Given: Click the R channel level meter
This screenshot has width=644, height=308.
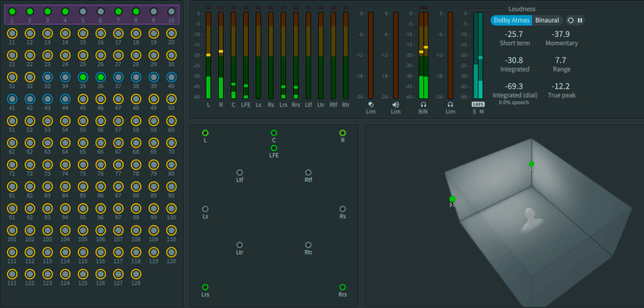Looking at the screenshot, I should point(221,56).
